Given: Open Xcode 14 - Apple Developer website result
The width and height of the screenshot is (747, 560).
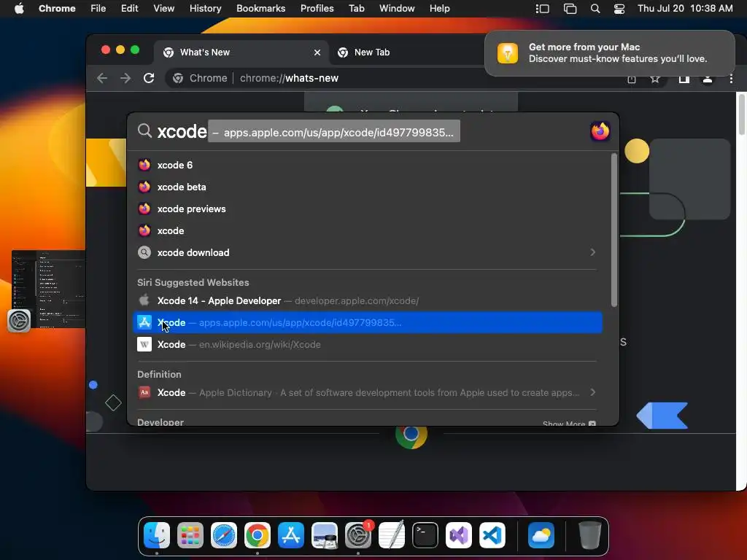Looking at the screenshot, I should coord(367,300).
